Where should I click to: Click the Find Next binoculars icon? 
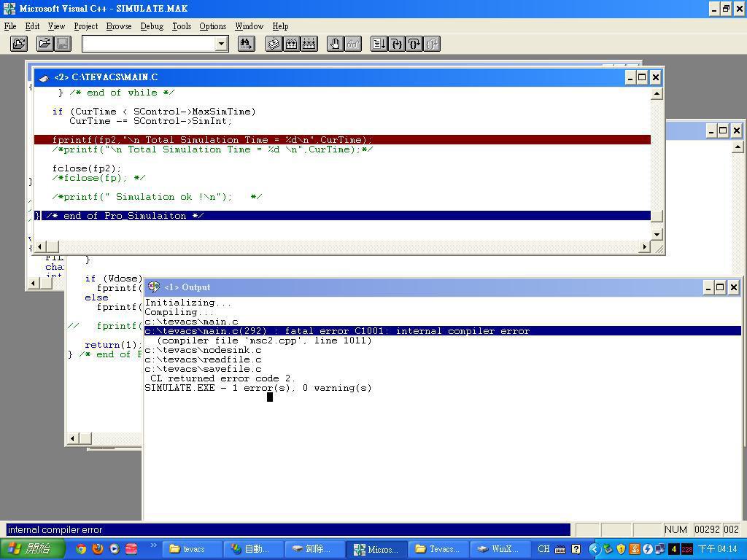[x=246, y=44]
